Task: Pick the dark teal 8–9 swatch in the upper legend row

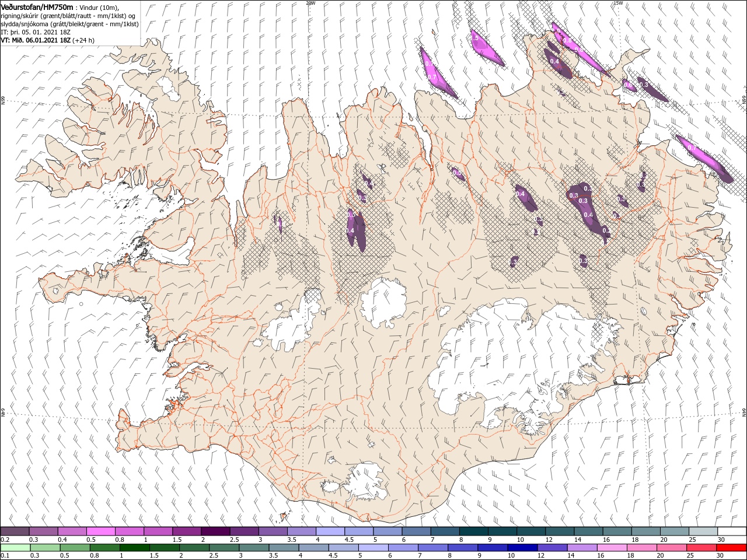Action: coord(474,531)
